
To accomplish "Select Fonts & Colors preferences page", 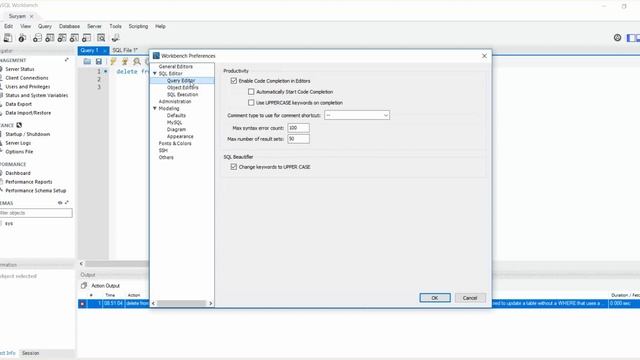I will [175, 143].
